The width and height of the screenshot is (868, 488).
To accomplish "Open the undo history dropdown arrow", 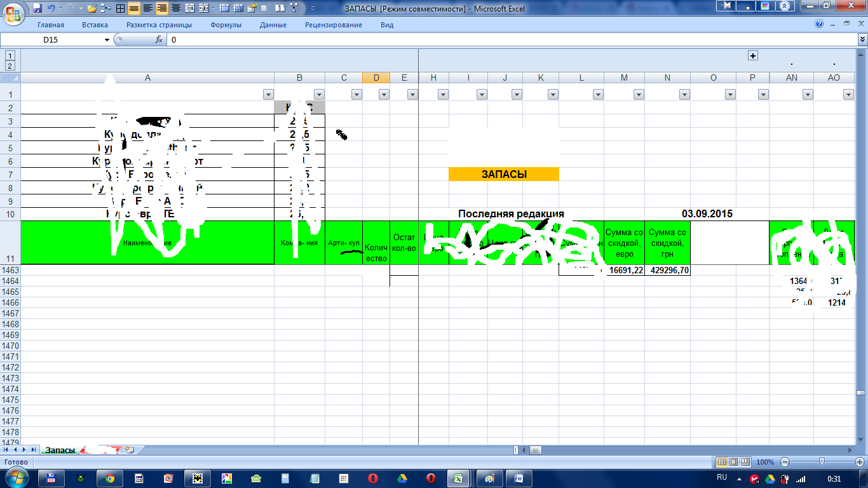I will (59, 8).
